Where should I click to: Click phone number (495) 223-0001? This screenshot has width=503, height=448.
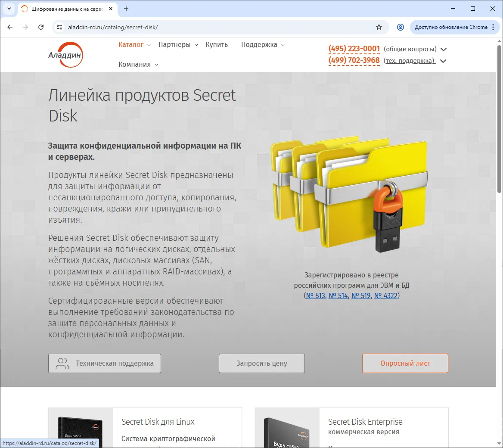354,49
